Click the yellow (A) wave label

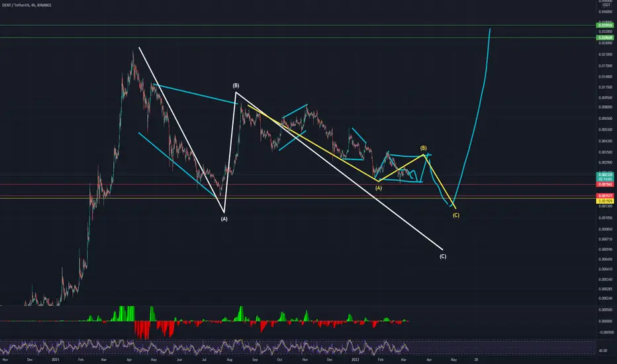pyautogui.click(x=379, y=188)
